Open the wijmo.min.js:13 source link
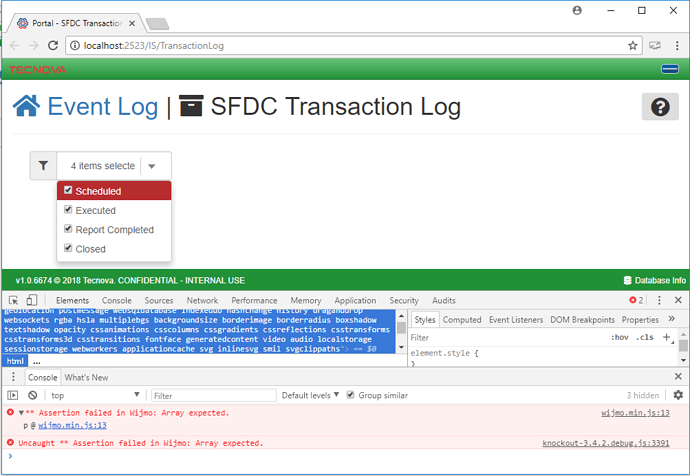This screenshot has height=476, width=690. coord(635,412)
